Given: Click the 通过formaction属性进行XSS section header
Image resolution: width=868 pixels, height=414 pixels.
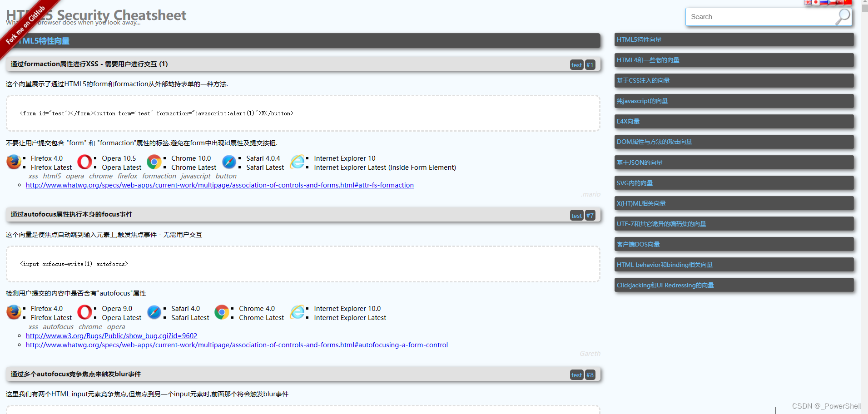Looking at the screenshot, I should click(x=303, y=64).
